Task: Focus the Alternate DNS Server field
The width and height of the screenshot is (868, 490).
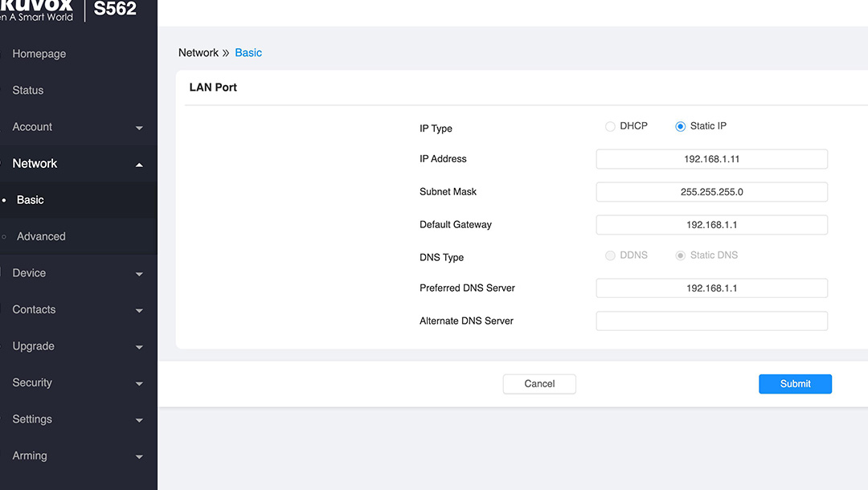Action: [711, 321]
